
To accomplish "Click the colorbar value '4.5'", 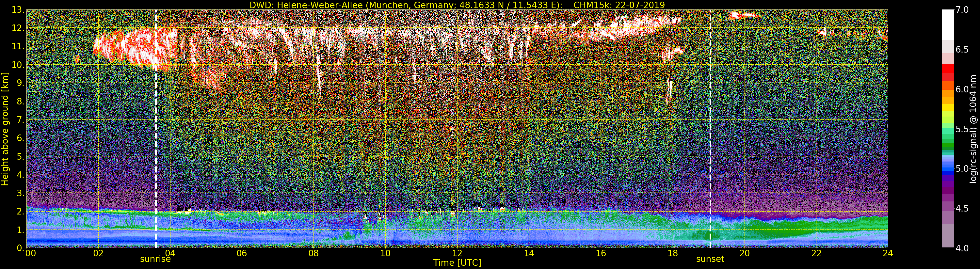I will click(x=962, y=208).
